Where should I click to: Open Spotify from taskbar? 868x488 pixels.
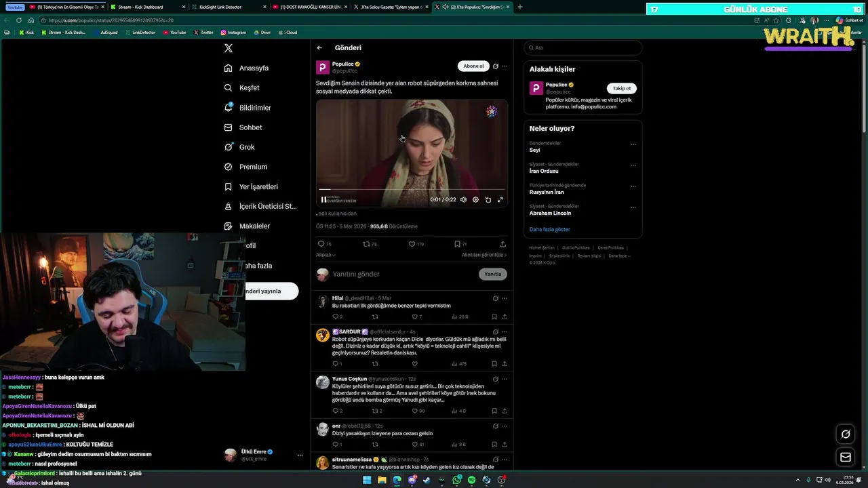(x=471, y=480)
